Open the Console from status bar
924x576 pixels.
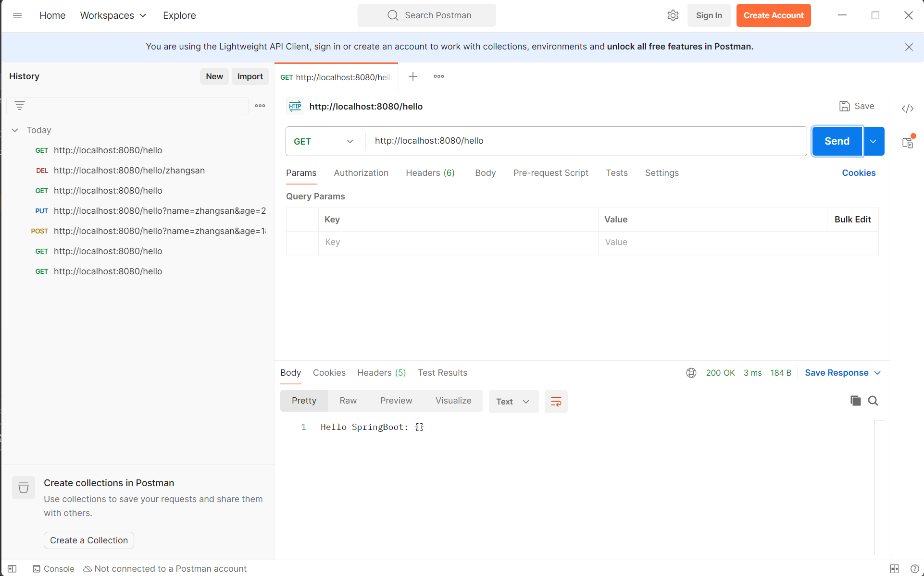[x=53, y=569]
